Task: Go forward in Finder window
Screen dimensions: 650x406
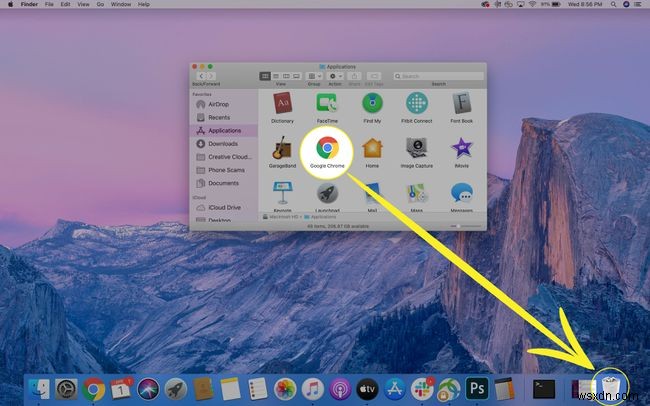Action: pyautogui.click(x=211, y=76)
